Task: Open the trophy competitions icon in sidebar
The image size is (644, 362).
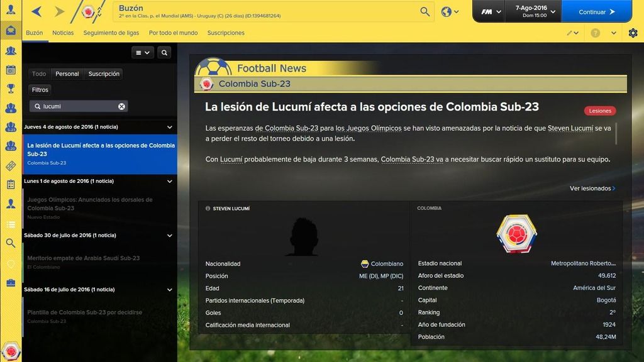Action: 11,88
